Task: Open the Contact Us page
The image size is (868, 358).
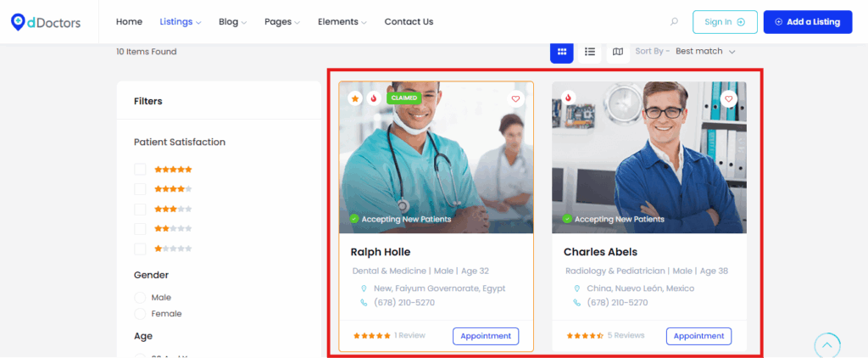Action: click(409, 21)
